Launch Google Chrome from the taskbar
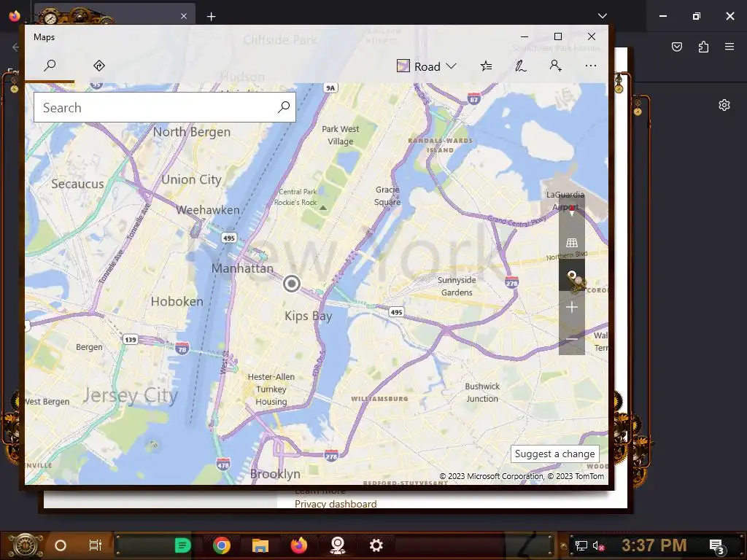This screenshot has height=560, width=747. [222, 545]
